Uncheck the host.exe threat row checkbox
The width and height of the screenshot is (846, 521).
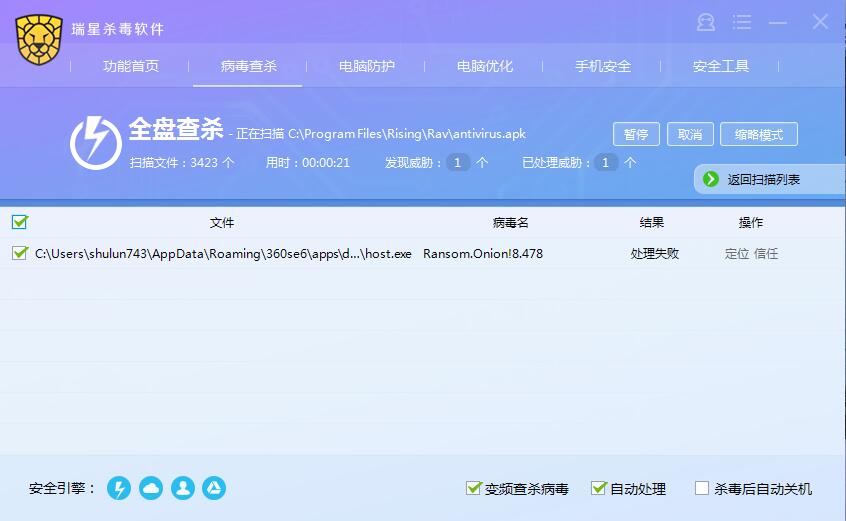[19, 253]
